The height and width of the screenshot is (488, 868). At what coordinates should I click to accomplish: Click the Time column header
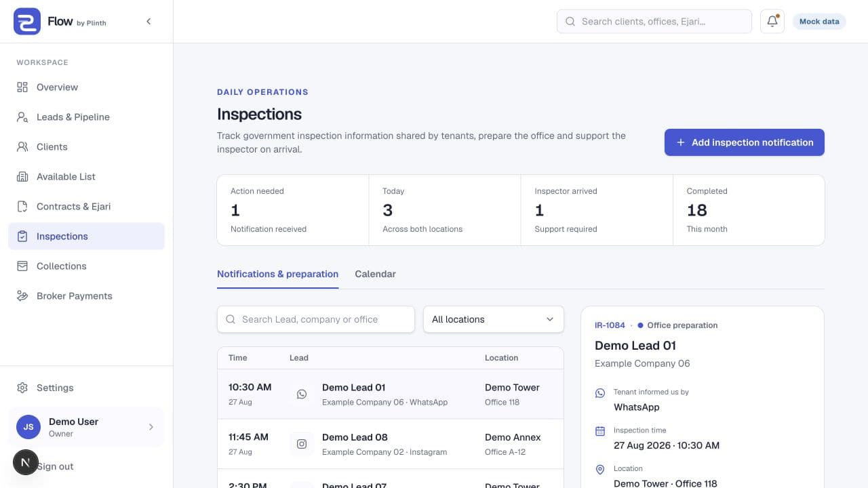point(238,358)
